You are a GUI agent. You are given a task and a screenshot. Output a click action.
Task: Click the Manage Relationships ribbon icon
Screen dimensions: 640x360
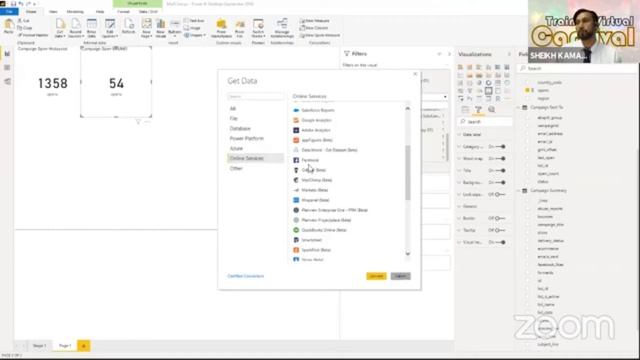pyautogui.click(x=282, y=28)
